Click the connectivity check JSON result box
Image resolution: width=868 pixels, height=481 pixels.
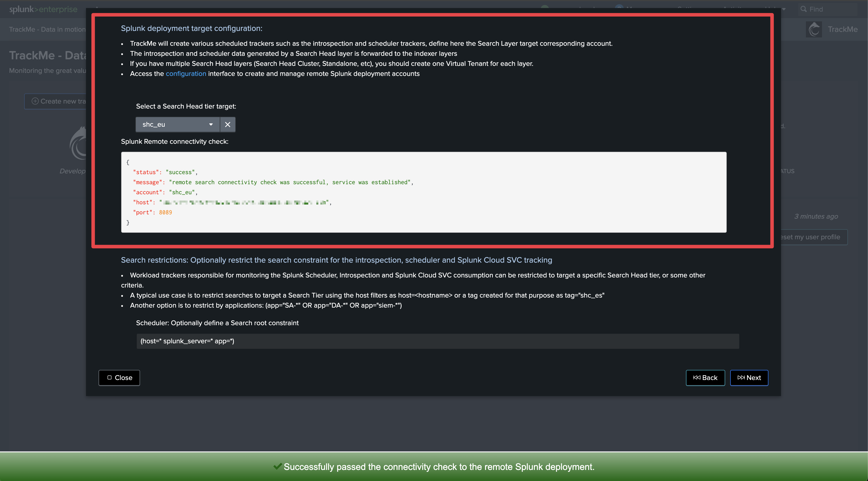coord(423,192)
